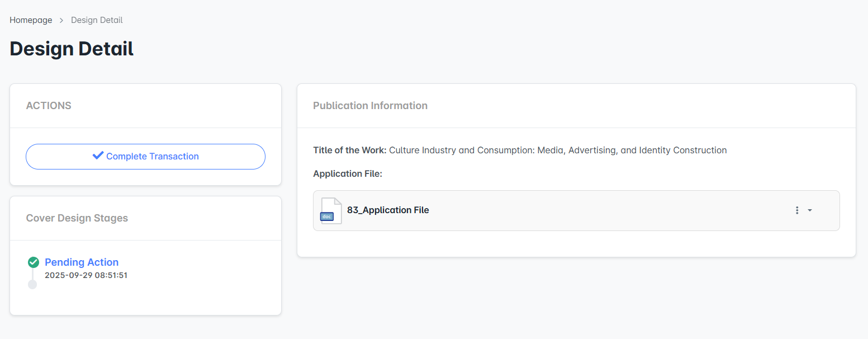Click the ACTIONS panel header
The width and height of the screenshot is (868, 339).
pos(49,106)
